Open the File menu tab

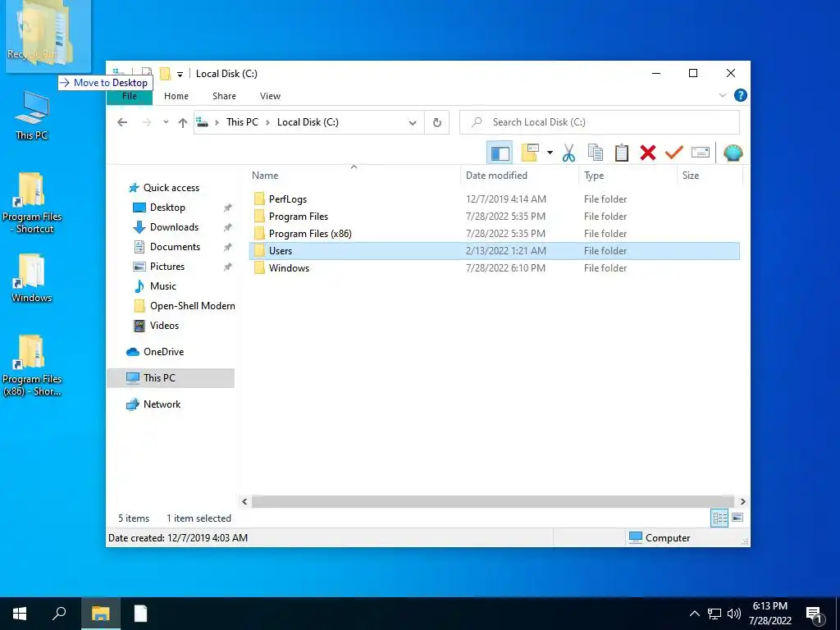(x=130, y=96)
